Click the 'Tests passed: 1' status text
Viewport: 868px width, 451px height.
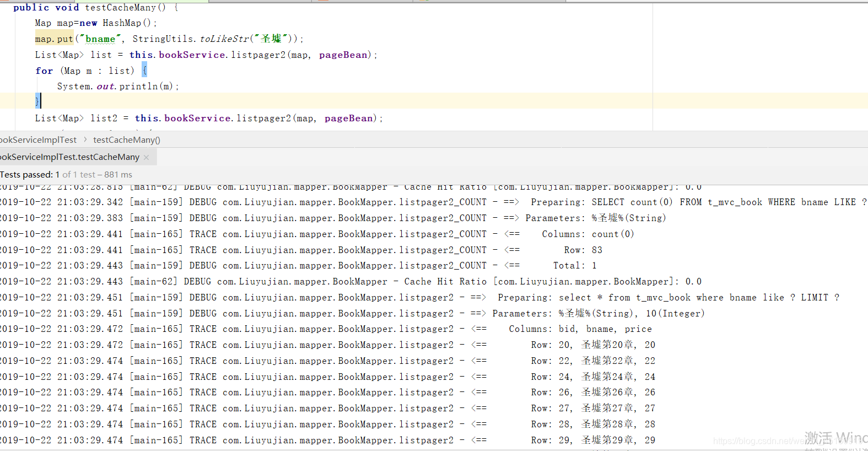point(30,175)
